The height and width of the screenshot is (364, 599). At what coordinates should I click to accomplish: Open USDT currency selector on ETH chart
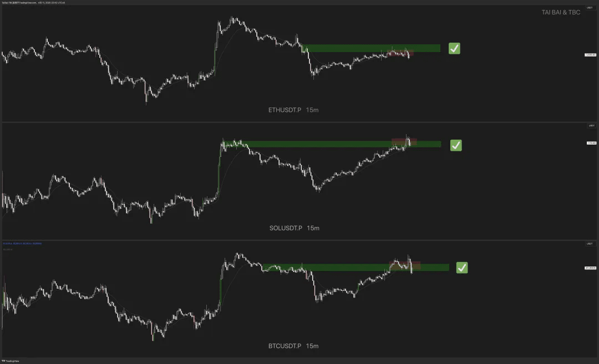590,9
